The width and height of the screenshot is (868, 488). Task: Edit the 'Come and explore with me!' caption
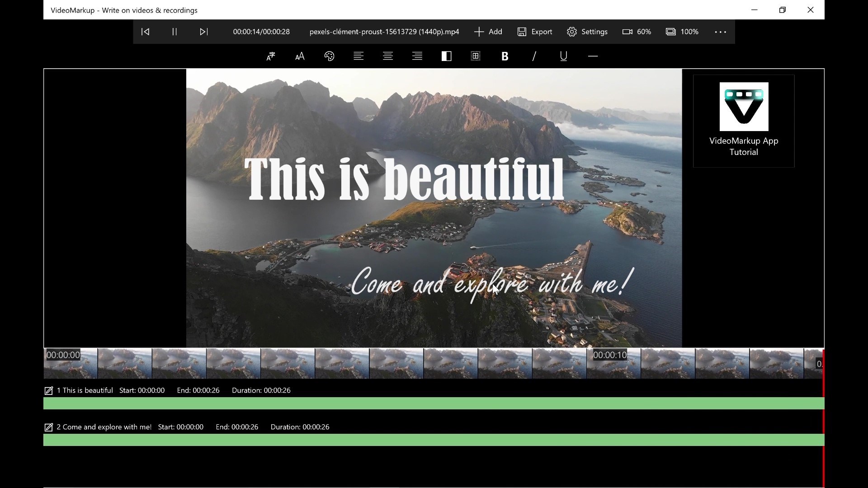point(49,427)
